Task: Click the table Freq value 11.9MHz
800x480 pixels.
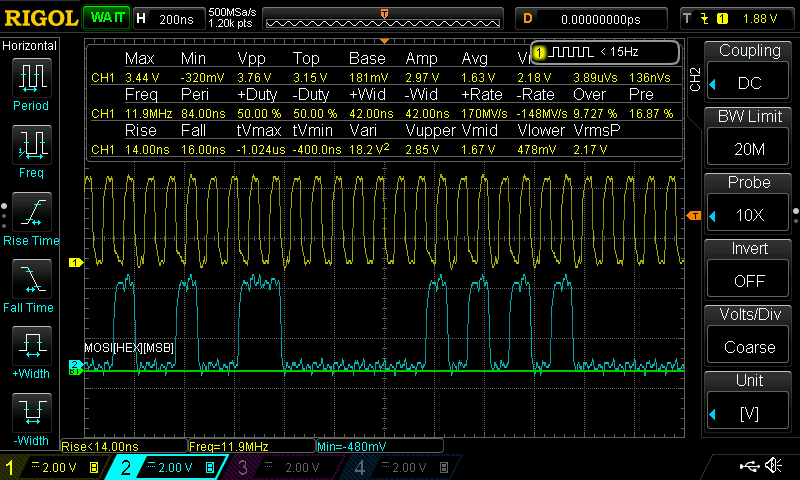Action: (x=148, y=113)
